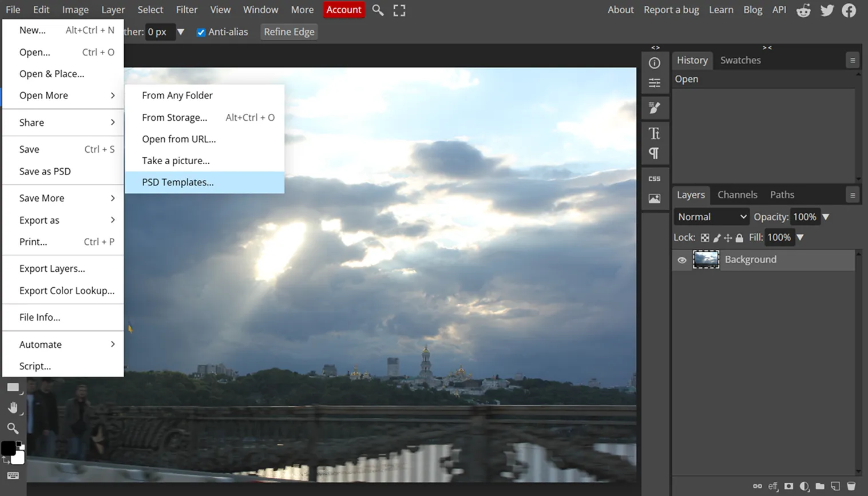The image size is (868, 496).
Task: Open the Info panel icon
Action: coord(655,63)
